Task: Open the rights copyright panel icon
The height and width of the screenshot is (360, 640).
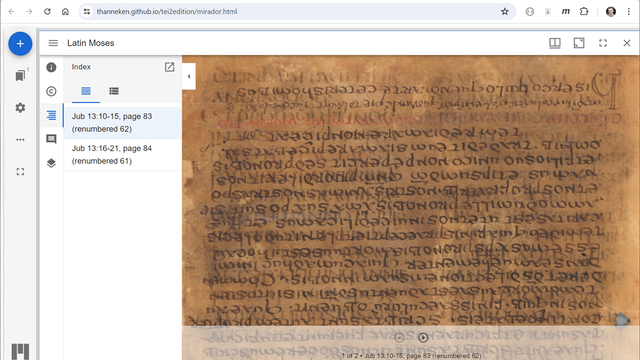Action: 51,91
